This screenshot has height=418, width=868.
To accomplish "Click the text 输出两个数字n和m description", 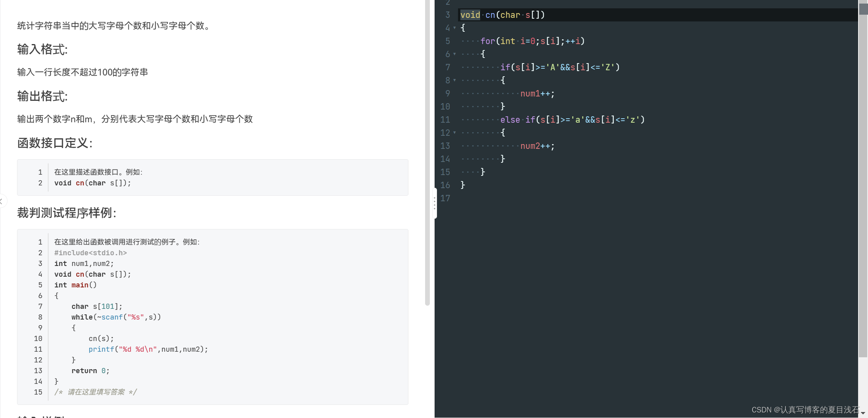I will (135, 119).
